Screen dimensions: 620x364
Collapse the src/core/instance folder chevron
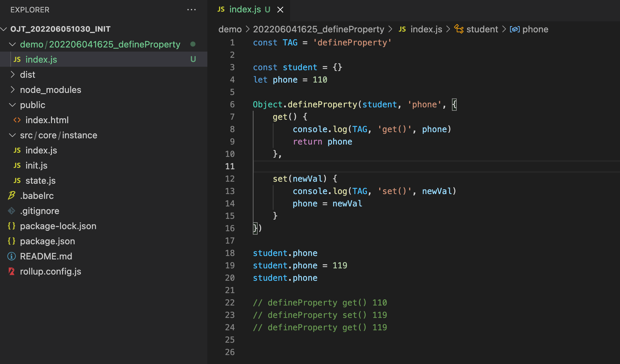[x=12, y=135]
